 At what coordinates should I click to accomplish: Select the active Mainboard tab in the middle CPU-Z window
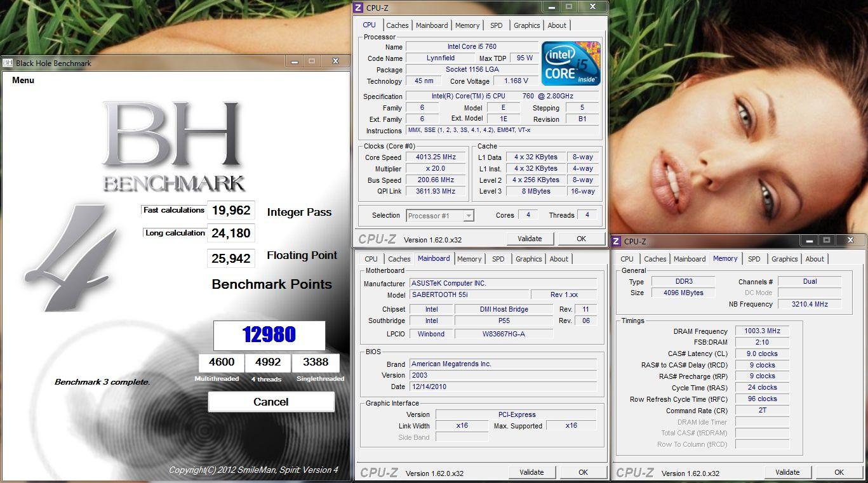coord(434,258)
